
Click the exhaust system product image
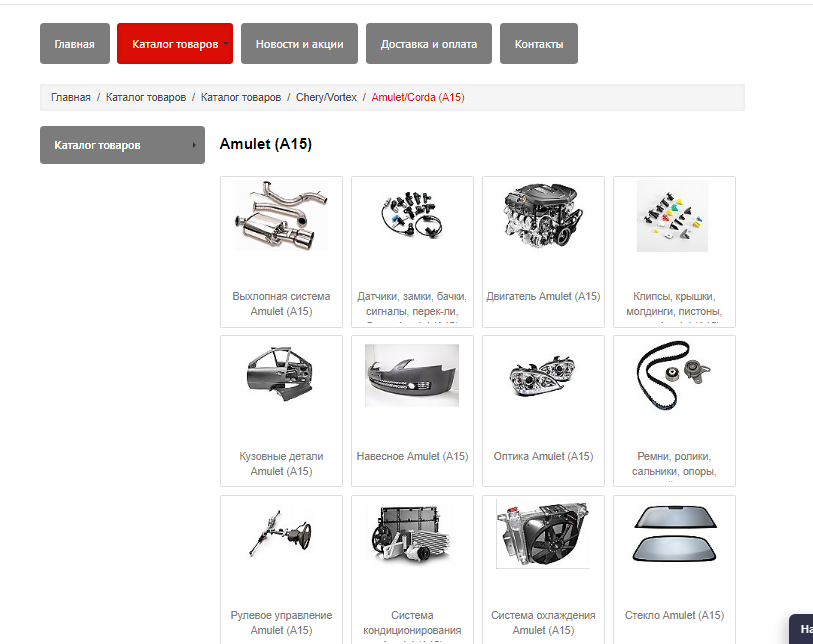(281, 216)
